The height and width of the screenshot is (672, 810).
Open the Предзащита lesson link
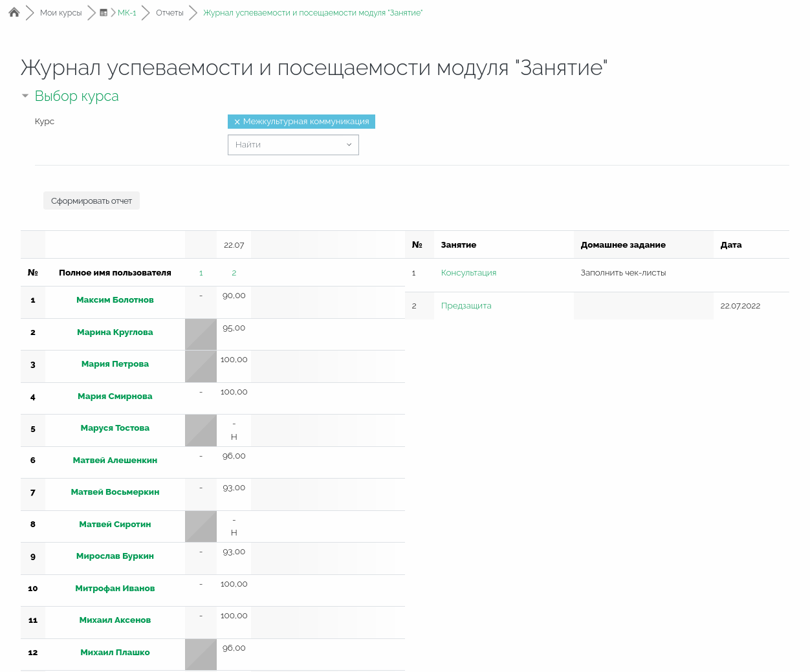[466, 306]
